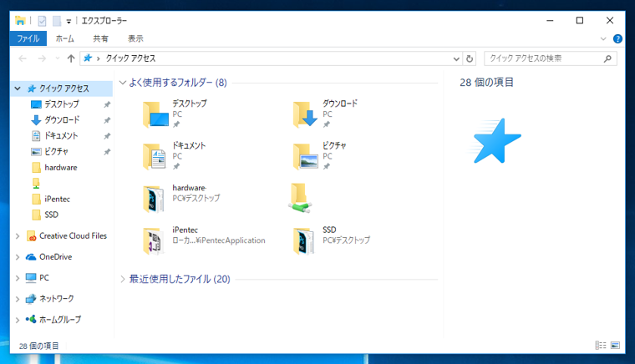Expand the 最近使用したファイル (20) group
Viewport: 635px width, 364px height.
123,279
